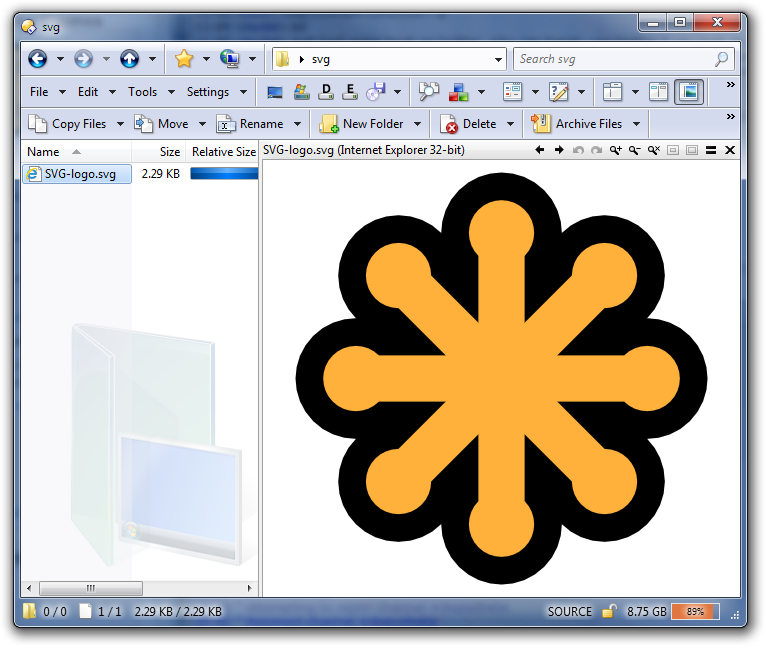The height and width of the screenshot is (647, 765).
Task: Sort by the Name column header
Action: (x=76, y=152)
